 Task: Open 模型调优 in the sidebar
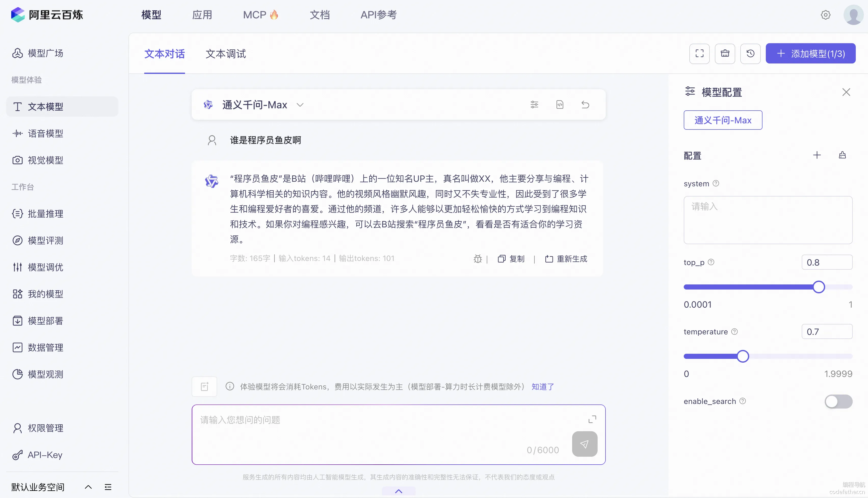62,267
